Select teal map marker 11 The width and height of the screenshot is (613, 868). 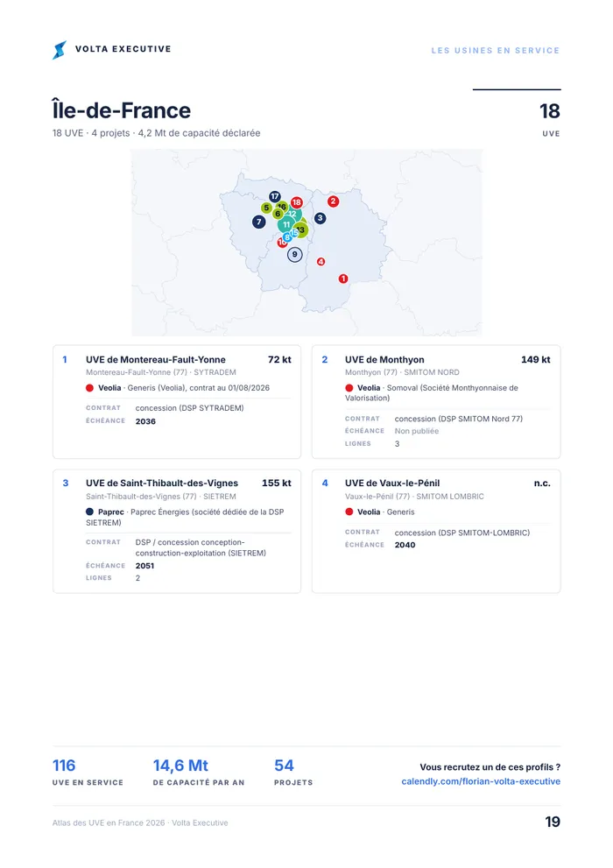tap(286, 225)
